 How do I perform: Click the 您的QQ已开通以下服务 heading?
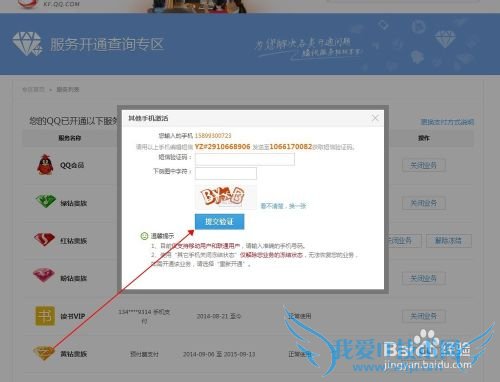pos(73,121)
